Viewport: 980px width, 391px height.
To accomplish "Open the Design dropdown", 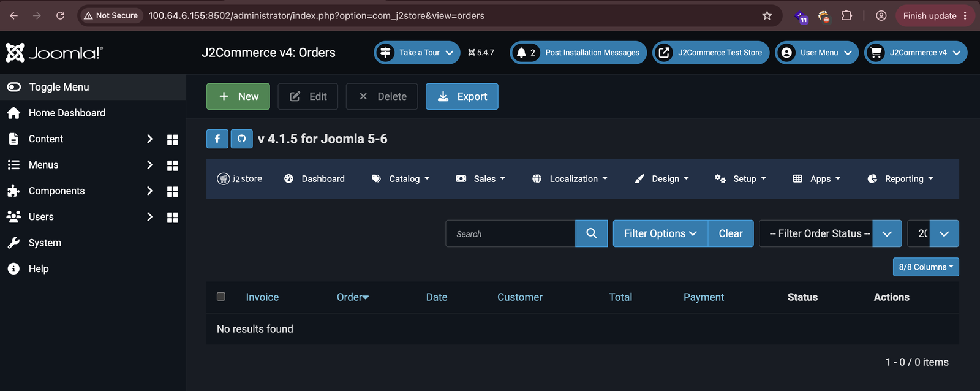I will tap(661, 178).
